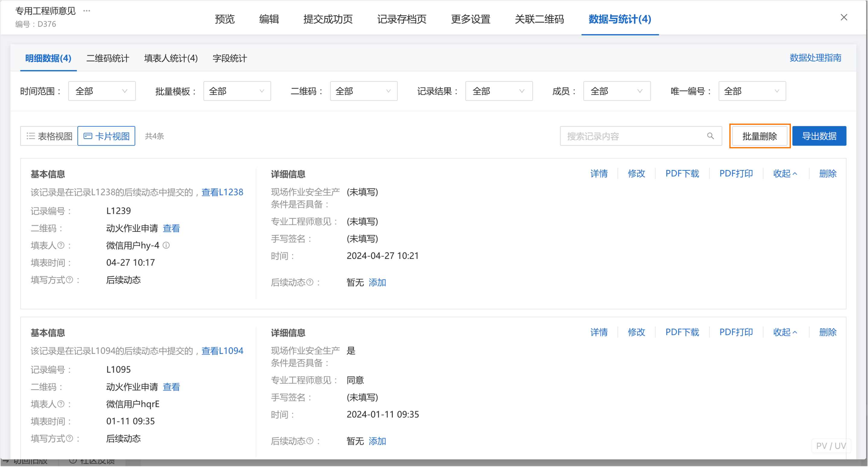Click the 批量删除 button
The image size is (868, 467).
[x=759, y=136]
